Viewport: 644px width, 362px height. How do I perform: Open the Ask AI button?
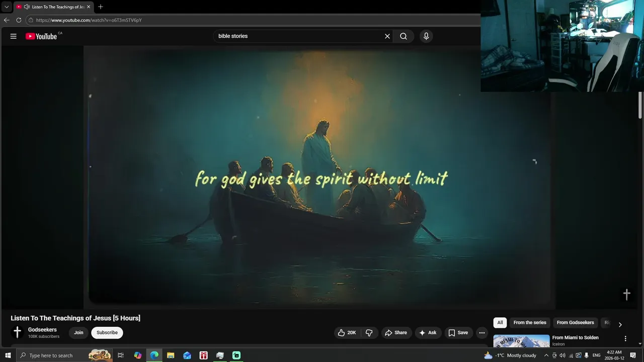(x=428, y=333)
